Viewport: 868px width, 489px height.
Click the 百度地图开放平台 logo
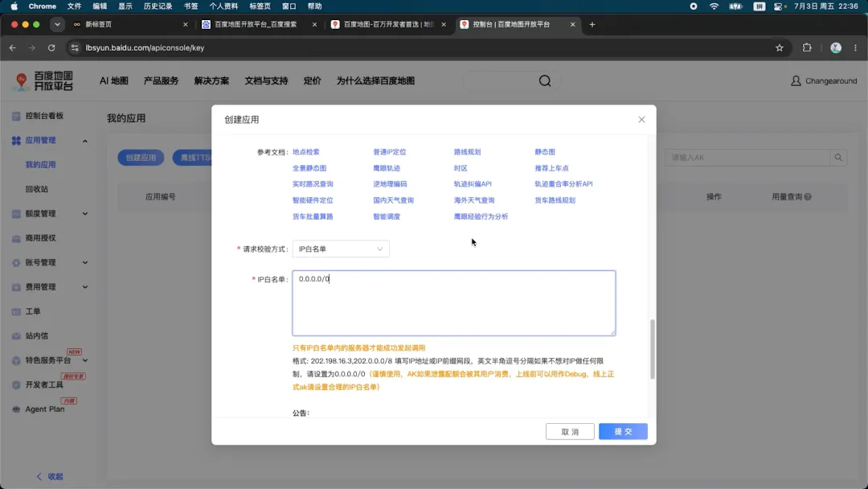(44, 81)
